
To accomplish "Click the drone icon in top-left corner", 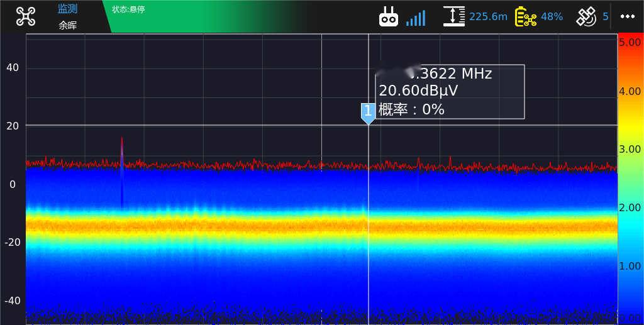I will [x=26, y=16].
